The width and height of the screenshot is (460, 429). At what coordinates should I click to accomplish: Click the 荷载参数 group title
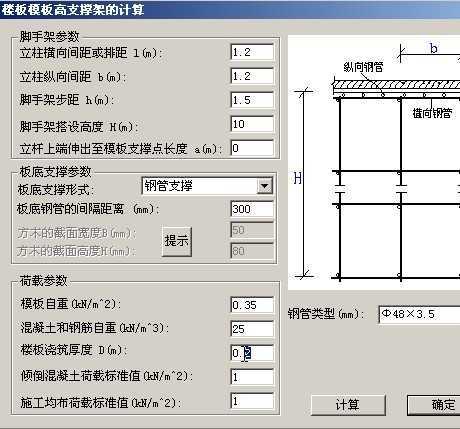(x=43, y=281)
